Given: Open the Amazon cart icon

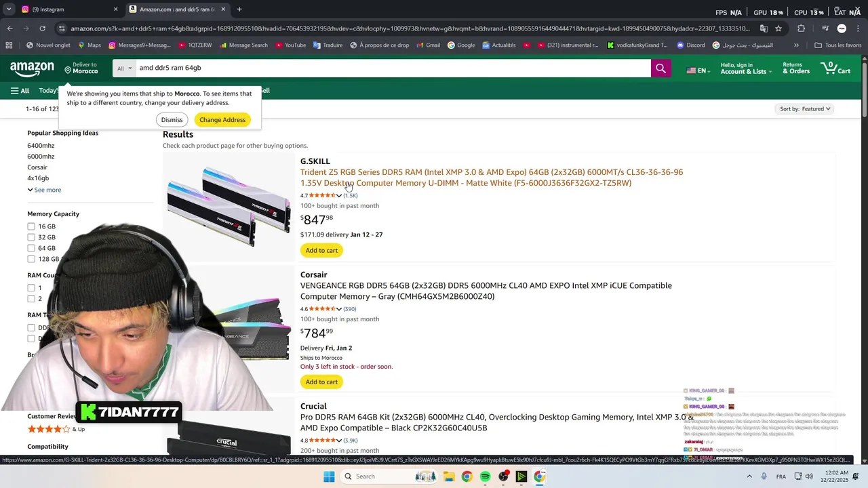Looking at the screenshot, I should (835, 68).
